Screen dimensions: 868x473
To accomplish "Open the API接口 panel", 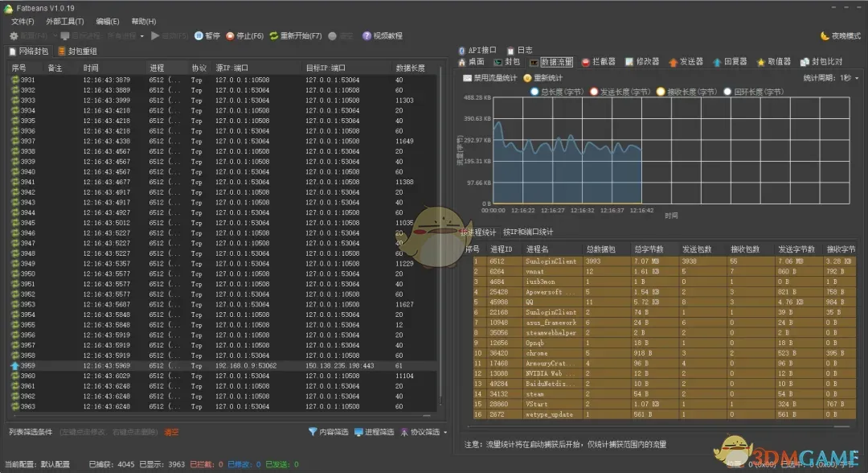I will [x=479, y=50].
